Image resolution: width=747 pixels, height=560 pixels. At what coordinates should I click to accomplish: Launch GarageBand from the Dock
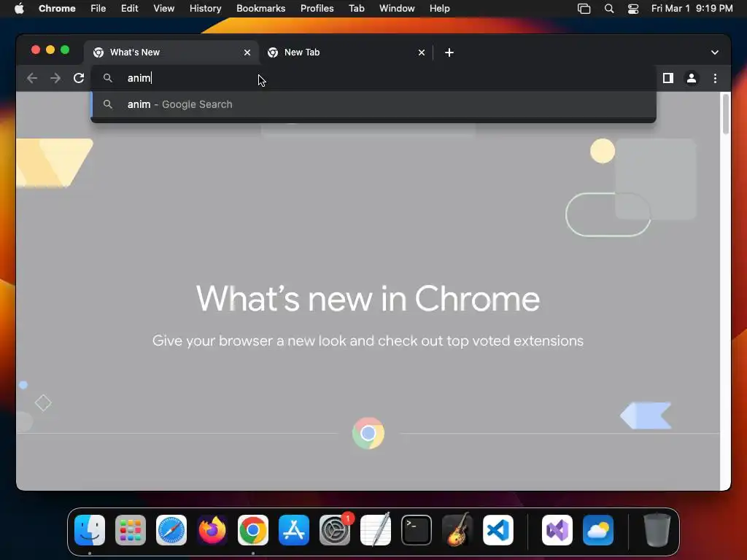[457, 530]
